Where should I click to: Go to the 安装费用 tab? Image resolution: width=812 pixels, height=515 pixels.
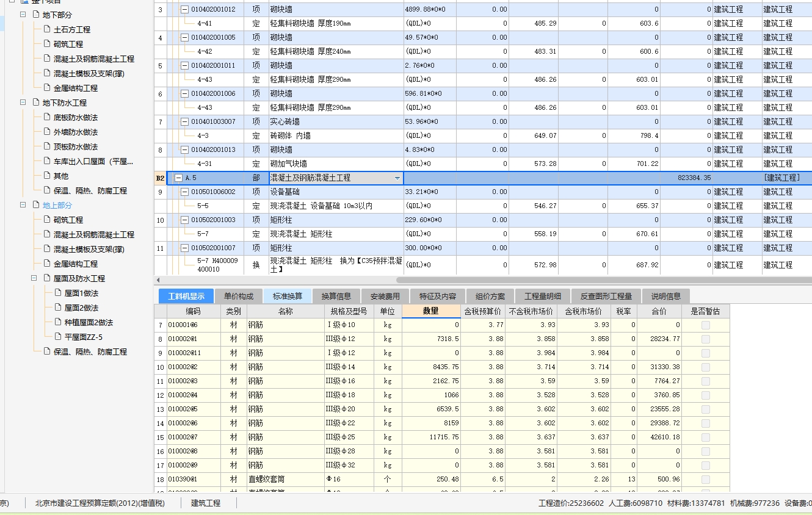point(385,297)
